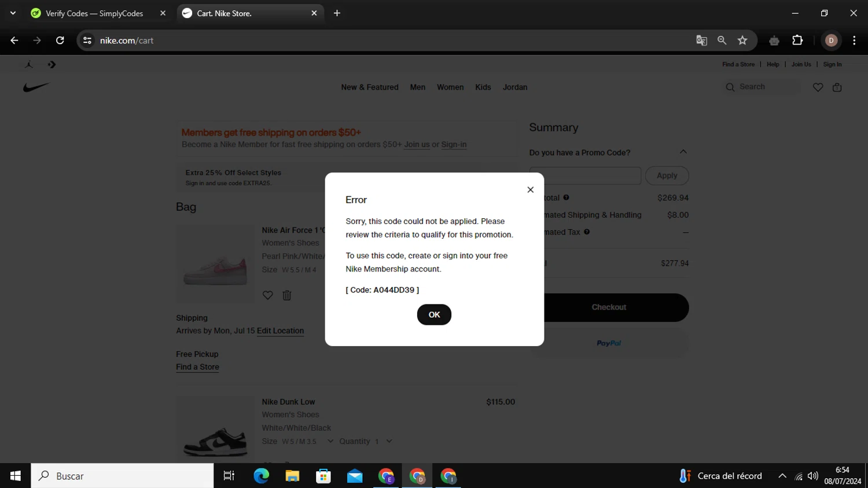The image size is (868, 488).
Task: Go back in browser history
Action: pos(14,41)
